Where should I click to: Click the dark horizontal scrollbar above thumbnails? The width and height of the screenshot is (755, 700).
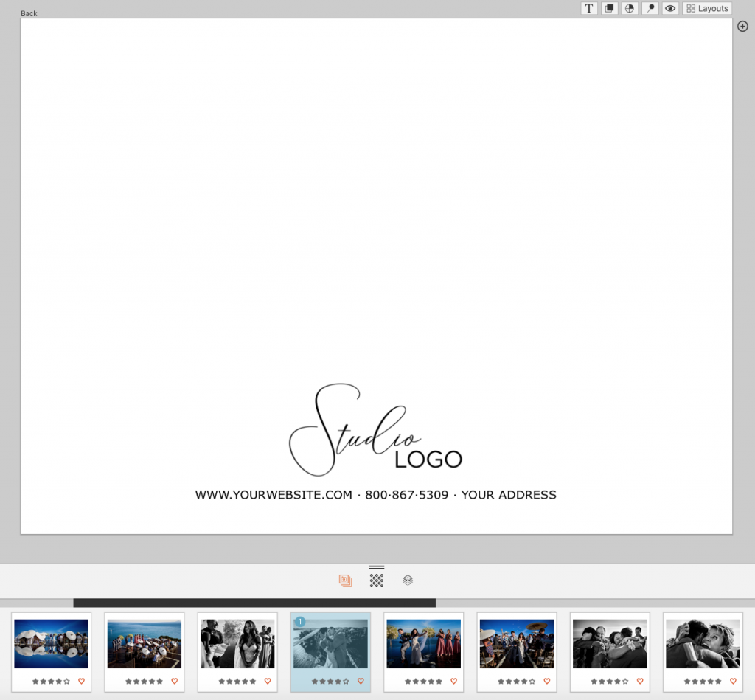point(254,603)
